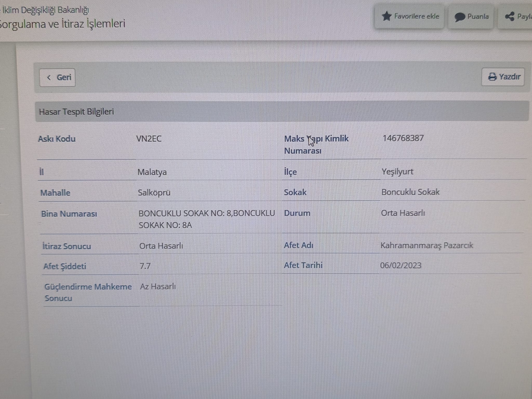532x399 pixels.
Task: Click the Bina Numarası address value
Action: 207,219
